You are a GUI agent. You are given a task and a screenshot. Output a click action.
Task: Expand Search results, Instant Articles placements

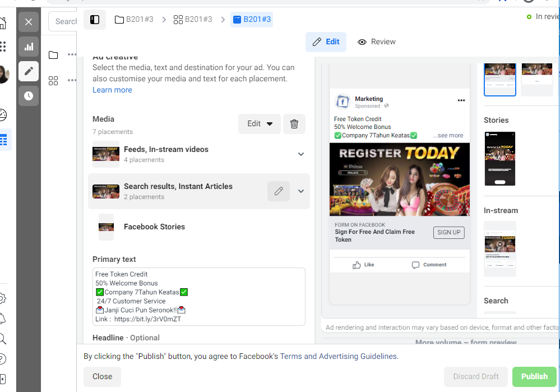pyautogui.click(x=301, y=191)
